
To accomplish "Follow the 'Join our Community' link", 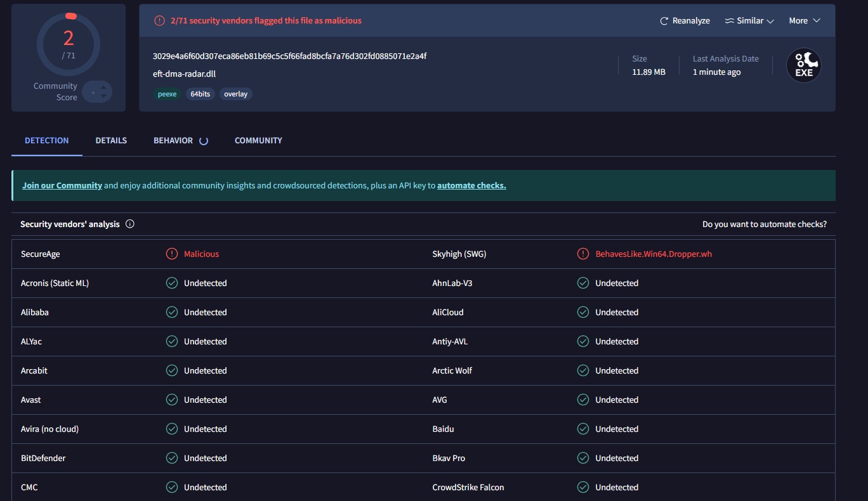I will tap(62, 186).
